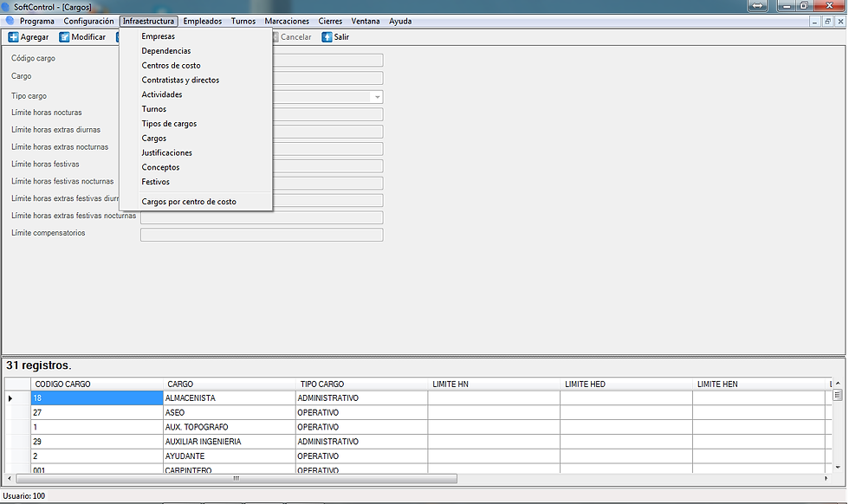Select Empresas from the dropdown menu
The image size is (849, 504).
coord(196,36)
